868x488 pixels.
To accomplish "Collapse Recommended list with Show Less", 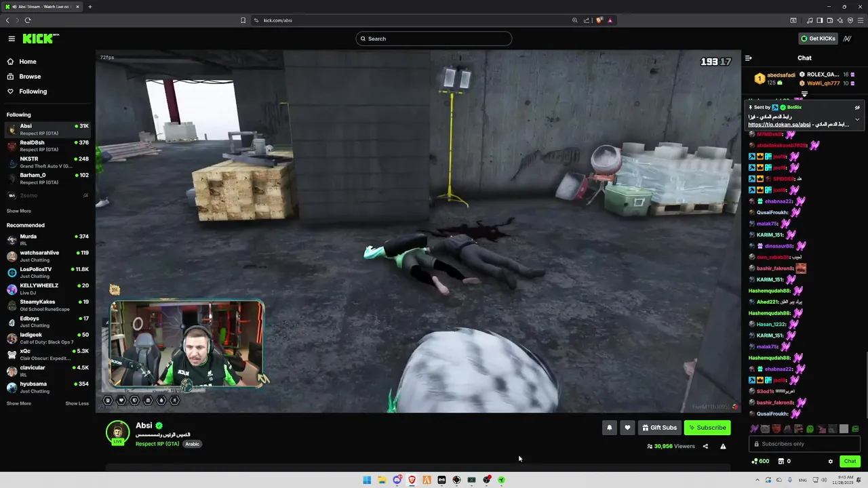I will pos(77,403).
